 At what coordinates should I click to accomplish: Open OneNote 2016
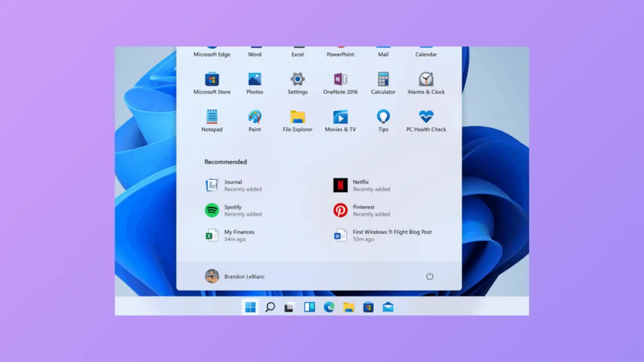pyautogui.click(x=340, y=83)
